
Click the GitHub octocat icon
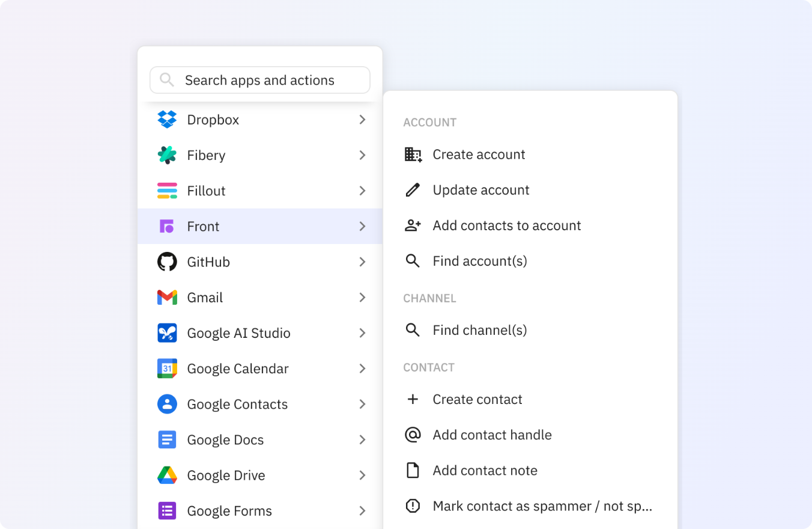point(167,261)
